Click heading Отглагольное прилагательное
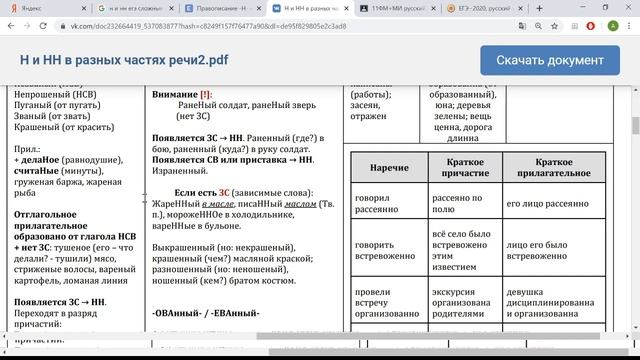640x360 pixels. [x=51, y=220]
